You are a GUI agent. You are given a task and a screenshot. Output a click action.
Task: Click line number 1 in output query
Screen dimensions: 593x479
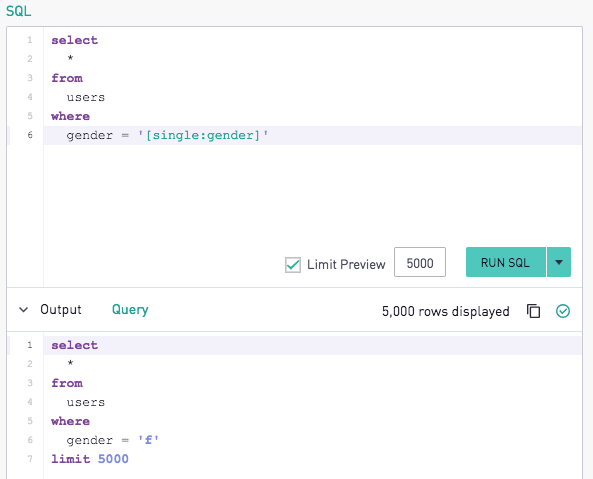click(x=30, y=345)
